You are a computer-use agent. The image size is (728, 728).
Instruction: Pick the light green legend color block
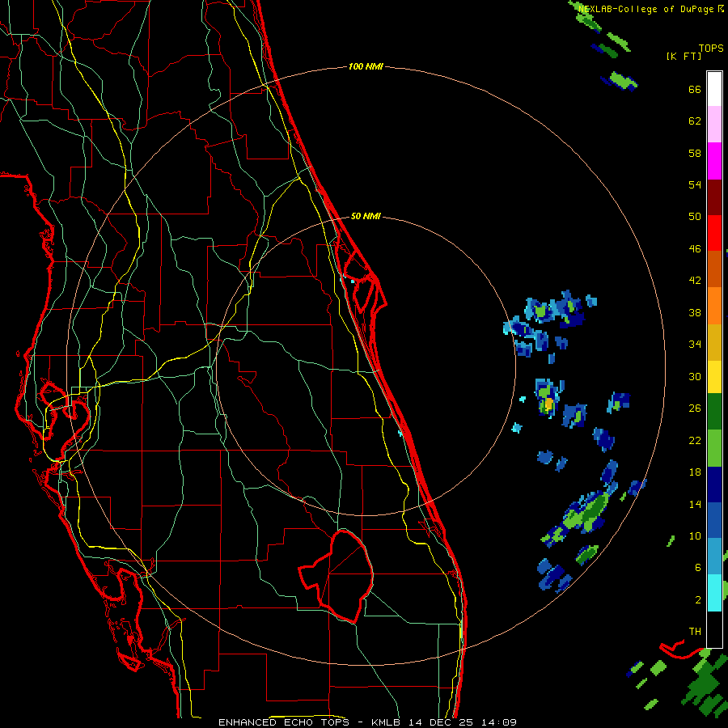[714, 448]
